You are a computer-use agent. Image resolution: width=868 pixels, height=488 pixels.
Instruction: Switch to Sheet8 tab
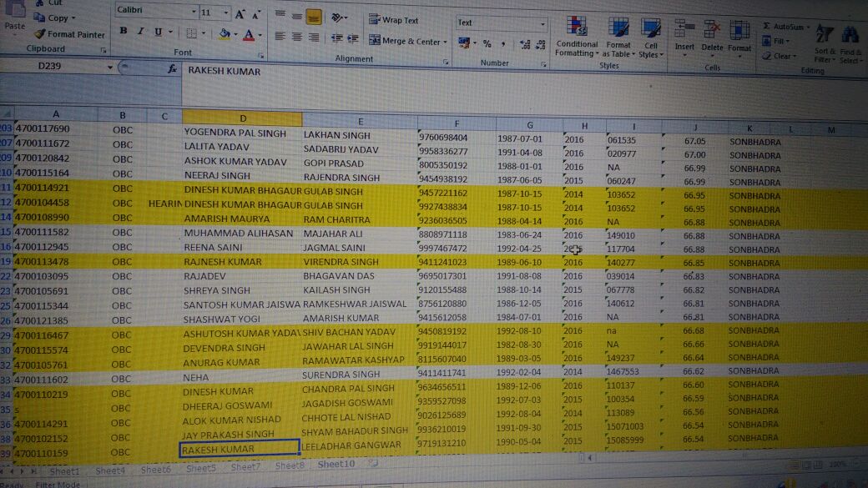290,465
